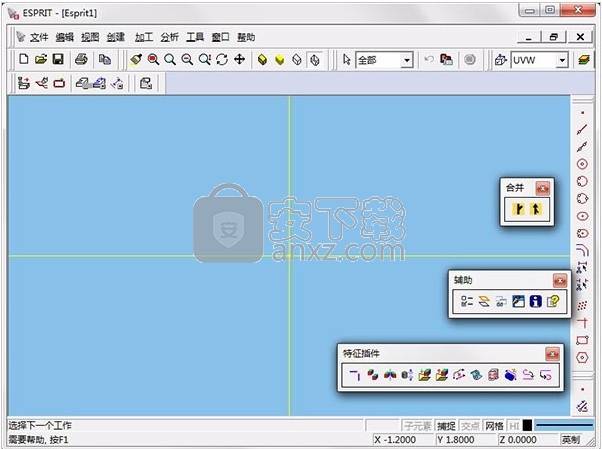Select the rectangle tool in right toolbar
Viewport: 602px width, 449px height.
582,340
